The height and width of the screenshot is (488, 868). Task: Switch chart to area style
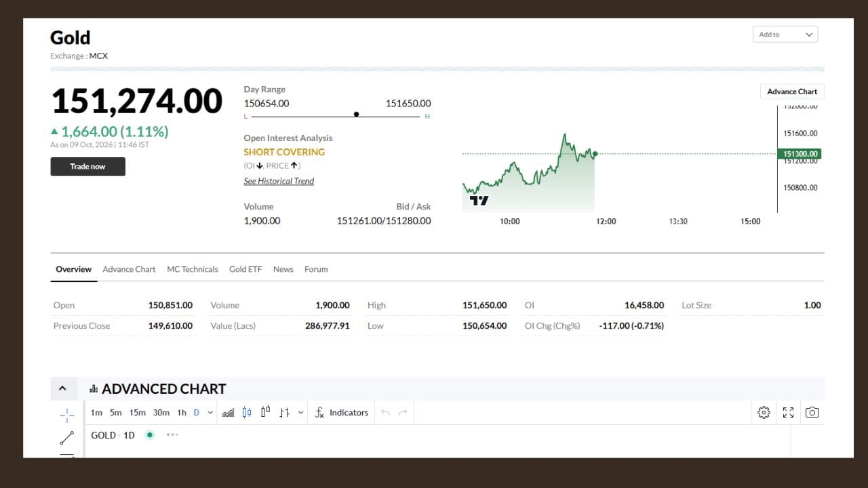click(x=229, y=412)
